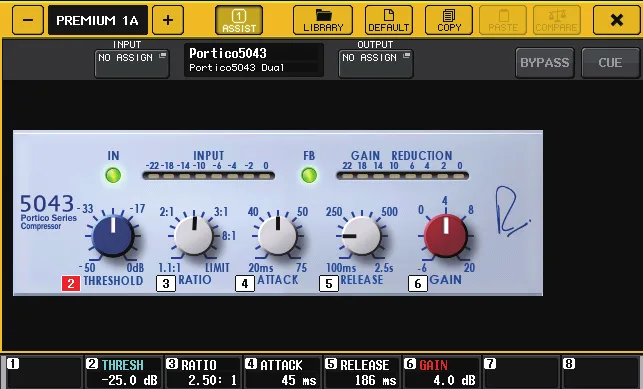Click the plus button beside PREMIUM 1A
Image resolution: width=643 pixels, height=389 pixels.
pyautogui.click(x=168, y=20)
